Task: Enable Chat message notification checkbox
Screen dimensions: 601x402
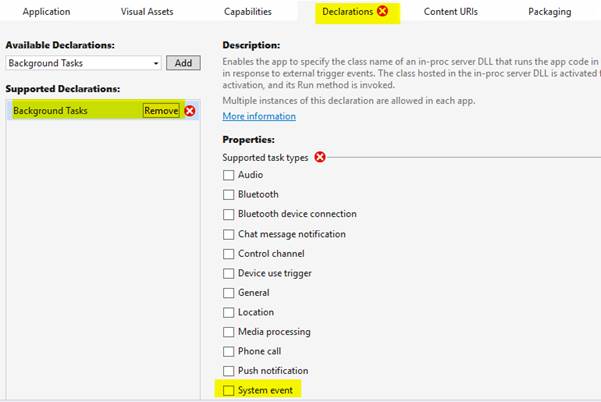Action: click(x=229, y=234)
